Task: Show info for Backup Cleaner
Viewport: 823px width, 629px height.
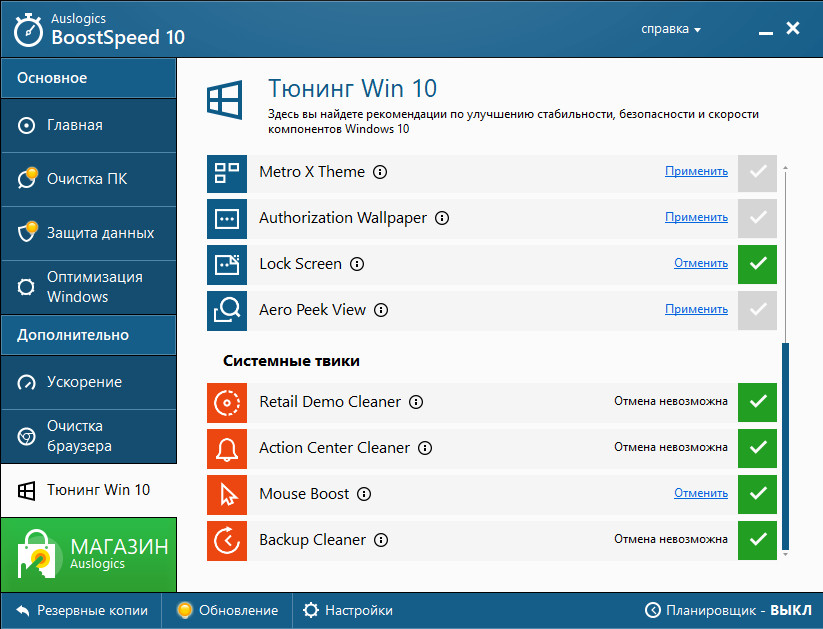Action: coord(381,540)
